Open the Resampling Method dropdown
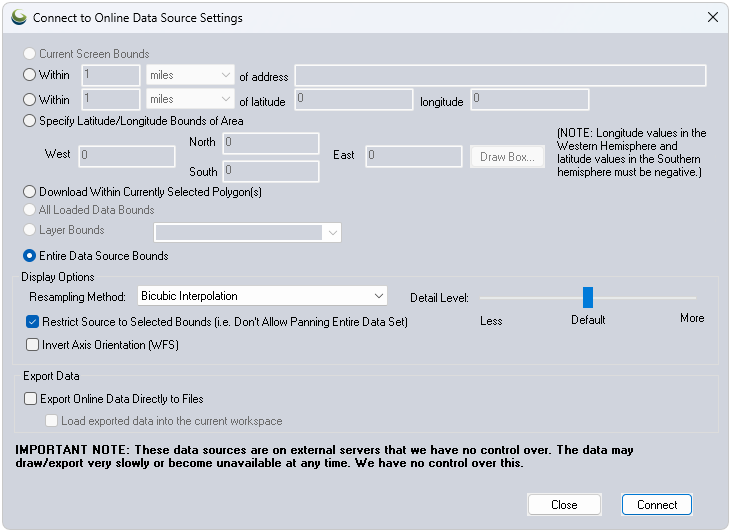729x530 pixels. point(262,296)
